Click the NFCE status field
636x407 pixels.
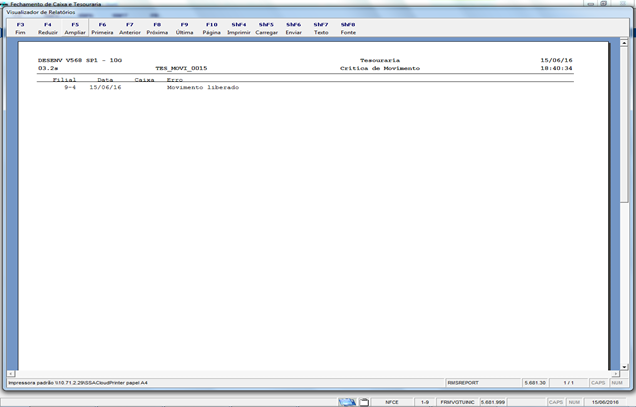pyautogui.click(x=391, y=402)
